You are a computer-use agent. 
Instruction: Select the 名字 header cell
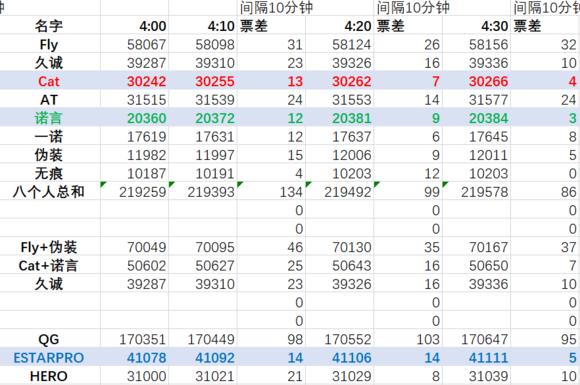(x=49, y=26)
